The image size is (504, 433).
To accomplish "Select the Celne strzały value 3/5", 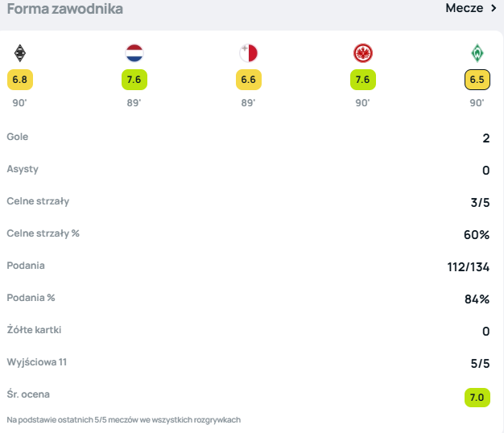I will point(479,202).
